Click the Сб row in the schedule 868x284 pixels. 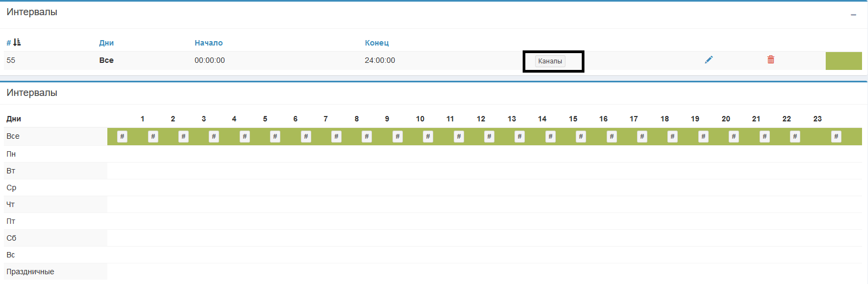(x=11, y=238)
